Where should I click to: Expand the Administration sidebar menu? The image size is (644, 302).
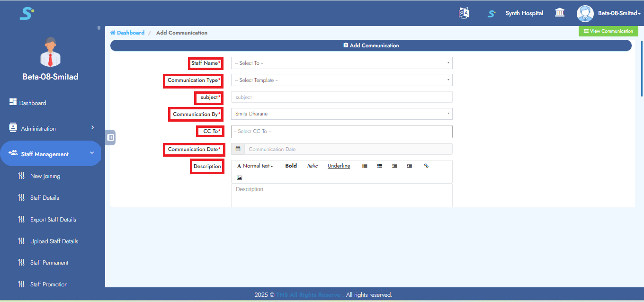click(x=52, y=128)
